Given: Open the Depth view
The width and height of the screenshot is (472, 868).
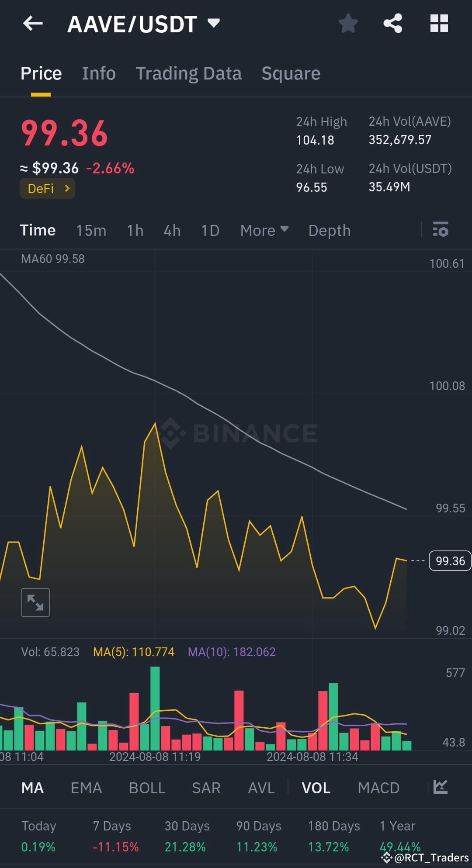Looking at the screenshot, I should point(329,230).
